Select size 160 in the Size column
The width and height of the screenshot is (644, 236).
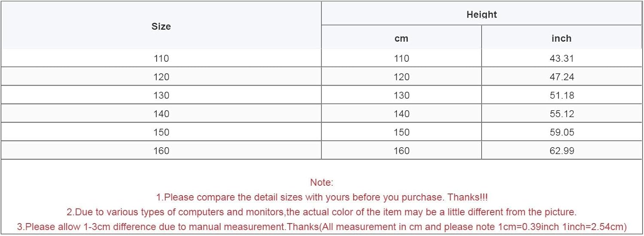[161, 151]
